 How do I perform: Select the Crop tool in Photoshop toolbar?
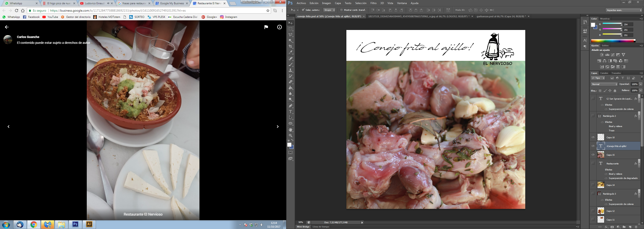[290, 47]
